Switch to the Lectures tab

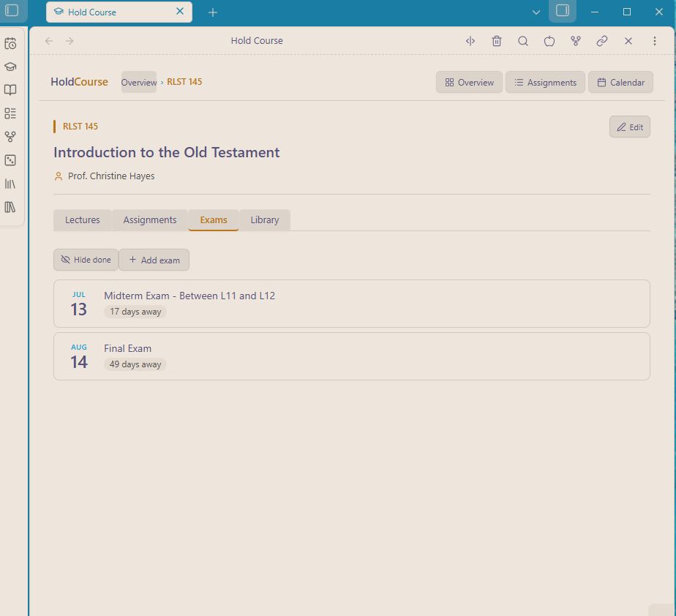pyautogui.click(x=83, y=220)
